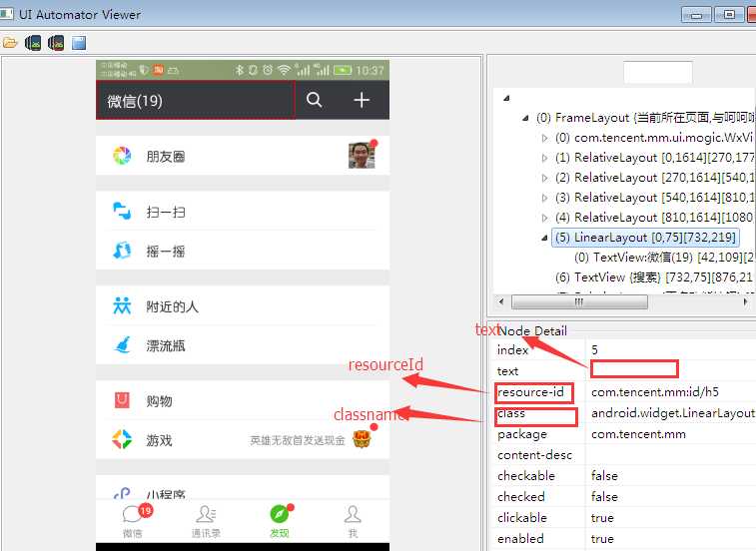Screen dimensions: 756x551
Task: Tap the treasure chest icon in 游戏 row
Action: pos(362,439)
